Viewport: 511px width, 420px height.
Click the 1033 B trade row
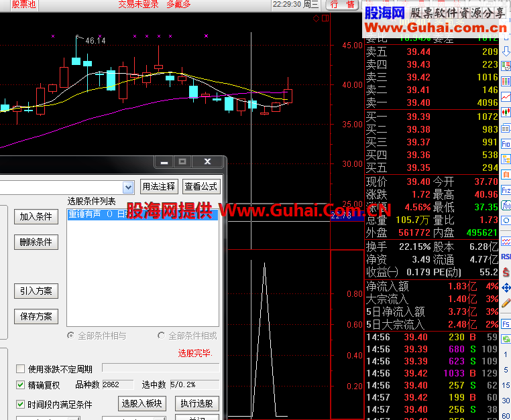(432, 373)
